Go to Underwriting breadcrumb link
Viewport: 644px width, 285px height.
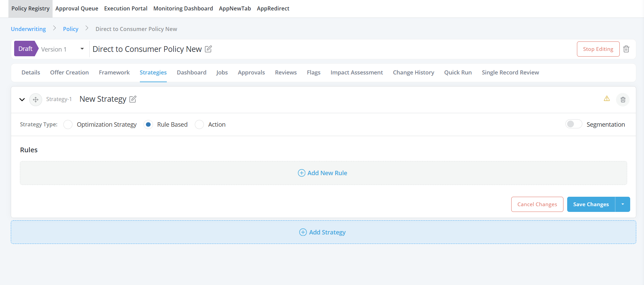(28, 29)
